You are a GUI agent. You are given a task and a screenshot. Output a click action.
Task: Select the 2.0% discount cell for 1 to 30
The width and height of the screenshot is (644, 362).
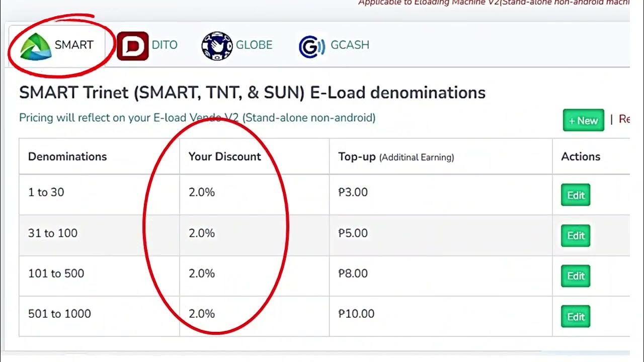click(x=202, y=192)
